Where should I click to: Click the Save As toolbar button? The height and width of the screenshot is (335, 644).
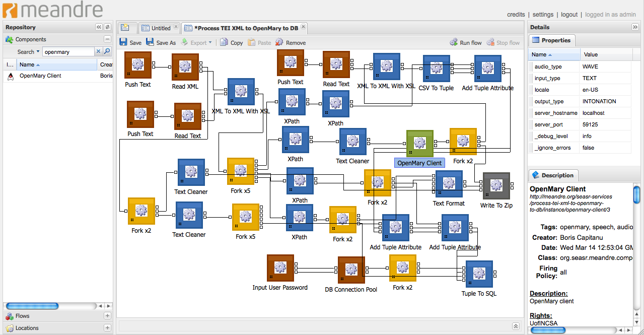tap(161, 43)
